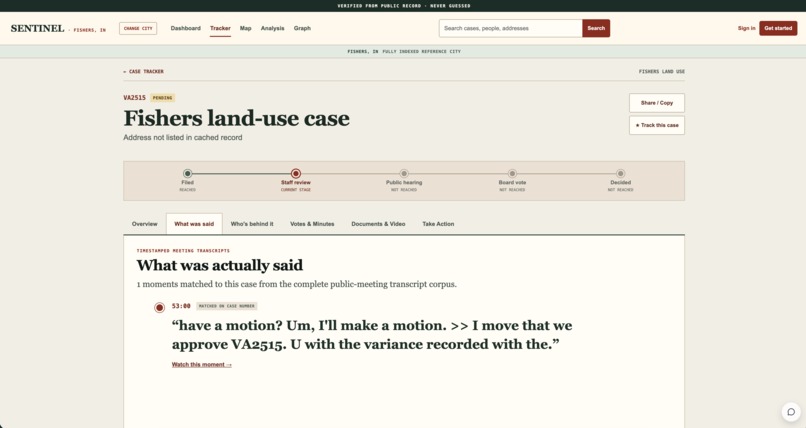Screen dimensions: 806x428
Task: Click the What was actually said heading
Action: click(219, 265)
